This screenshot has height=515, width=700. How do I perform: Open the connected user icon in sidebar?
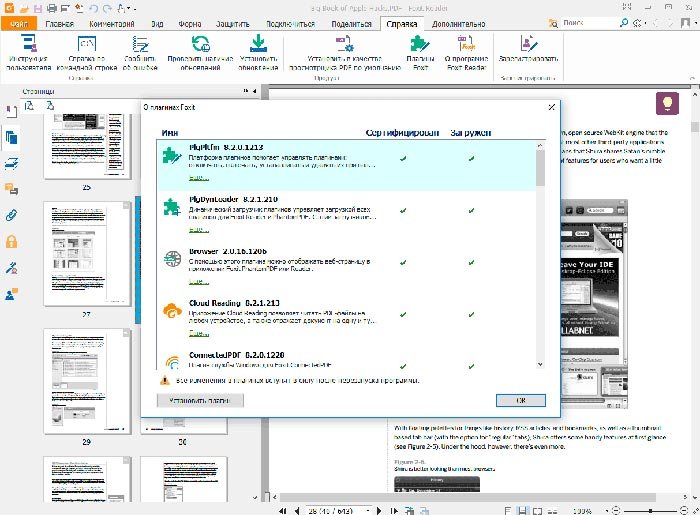point(11,294)
